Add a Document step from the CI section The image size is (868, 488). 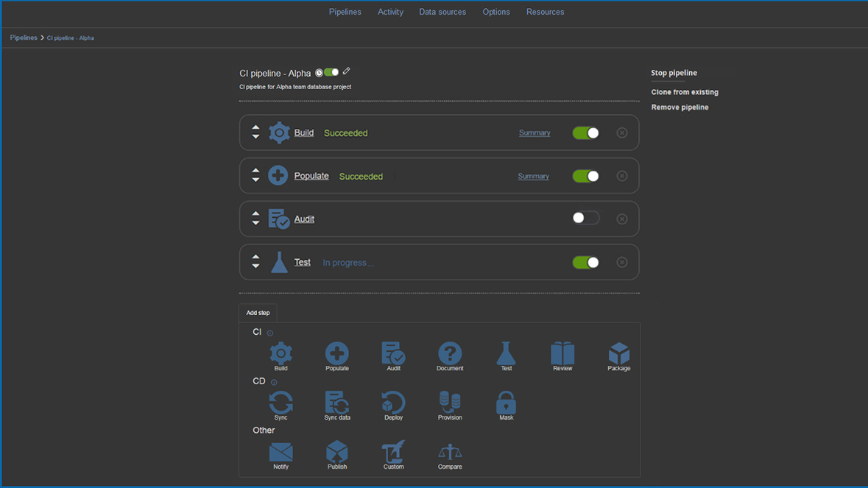(x=450, y=354)
